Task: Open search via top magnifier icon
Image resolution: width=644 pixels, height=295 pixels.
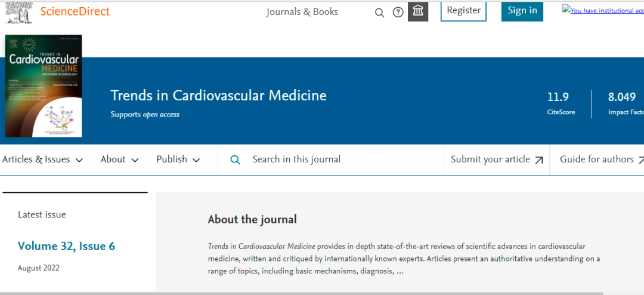Action: point(379,13)
